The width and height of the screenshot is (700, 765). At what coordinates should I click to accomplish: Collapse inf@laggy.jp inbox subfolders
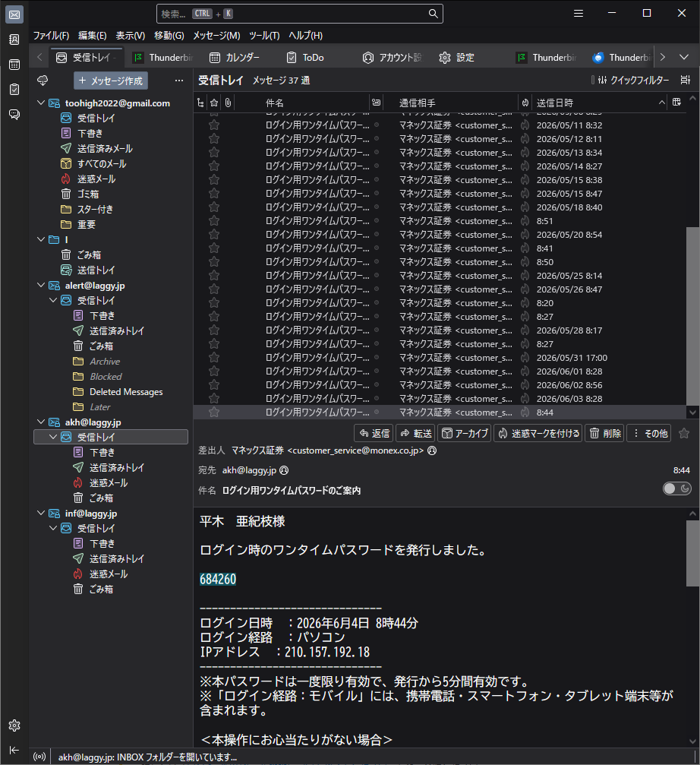[54, 529]
